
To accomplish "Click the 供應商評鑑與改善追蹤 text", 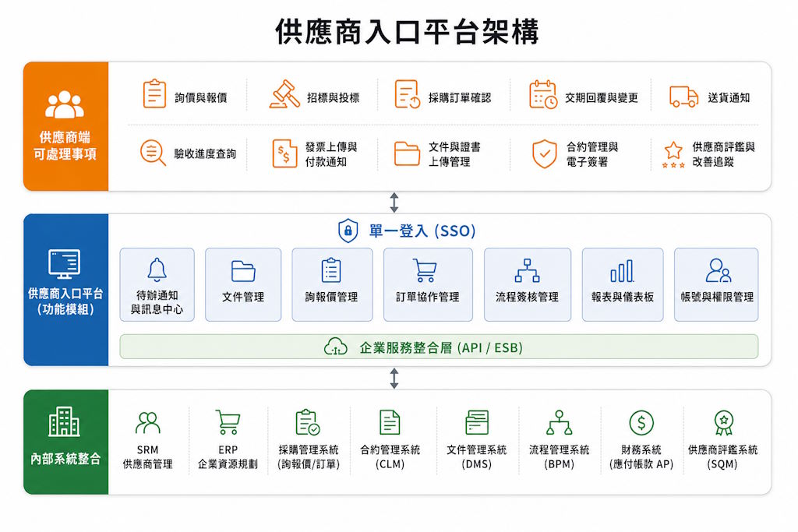I will pyautogui.click(x=723, y=154).
